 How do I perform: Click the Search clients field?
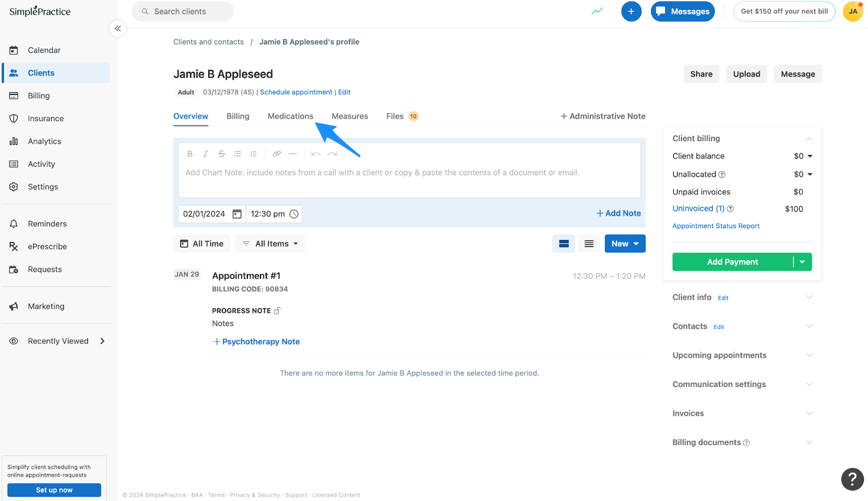(182, 11)
